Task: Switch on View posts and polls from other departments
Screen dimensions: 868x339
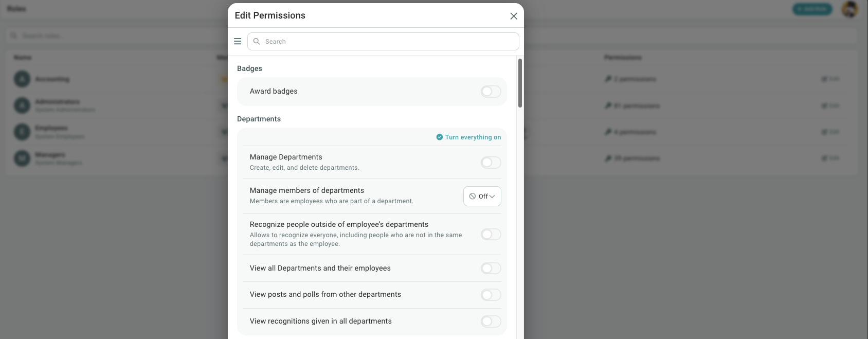Action: click(491, 295)
